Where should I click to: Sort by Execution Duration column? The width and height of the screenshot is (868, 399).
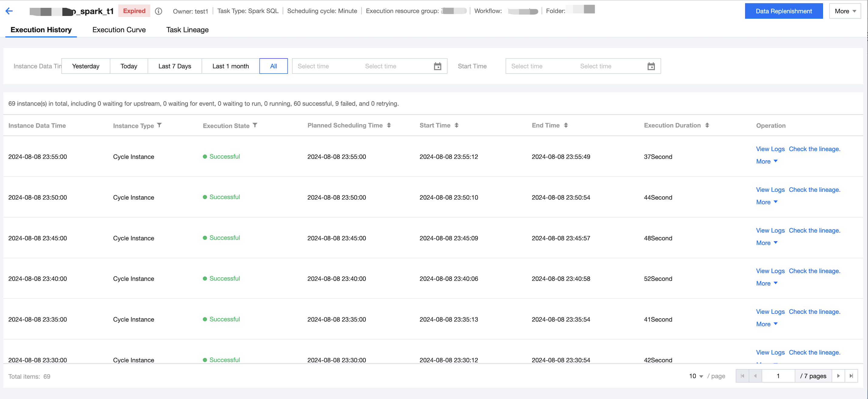(707, 125)
